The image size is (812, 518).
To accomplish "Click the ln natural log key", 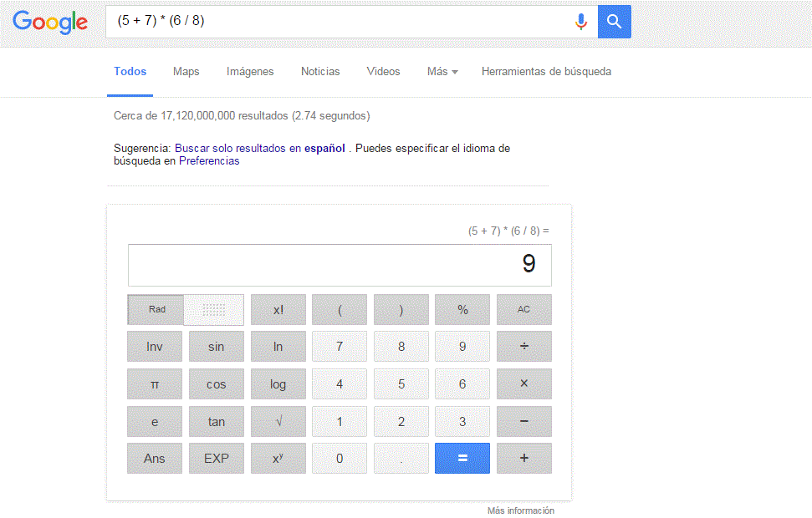I will pyautogui.click(x=278, y=346).
